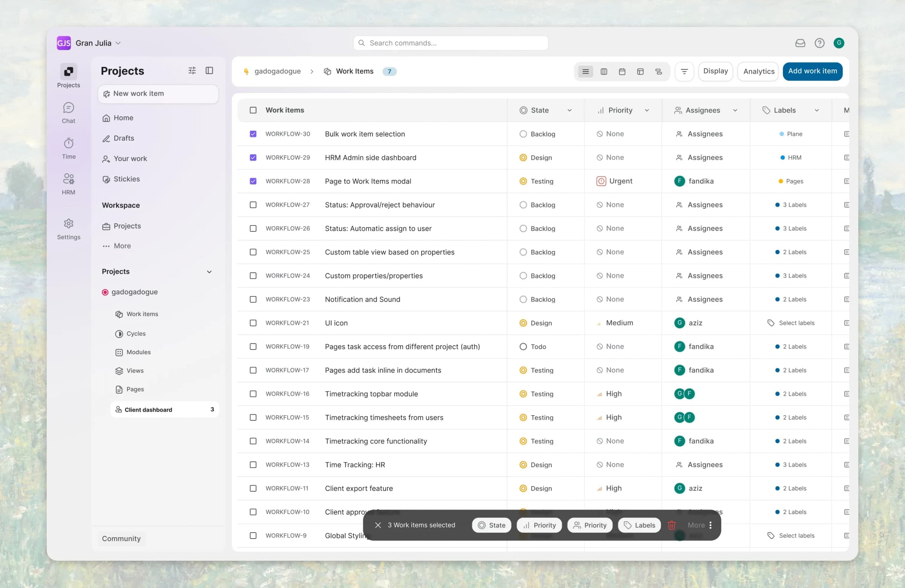Open the inbox icon in top bar
The height and width of the screenshot is (588, 905).
click(800, 43)
